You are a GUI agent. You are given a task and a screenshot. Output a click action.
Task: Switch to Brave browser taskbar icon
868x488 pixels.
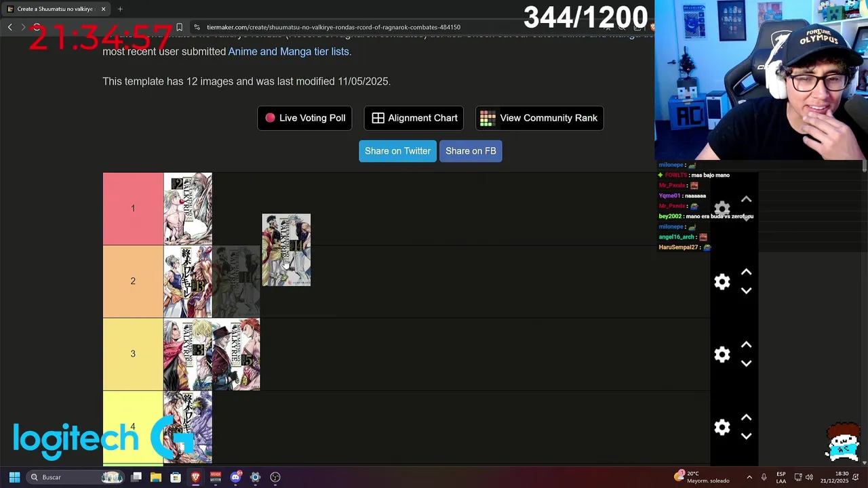195,477
